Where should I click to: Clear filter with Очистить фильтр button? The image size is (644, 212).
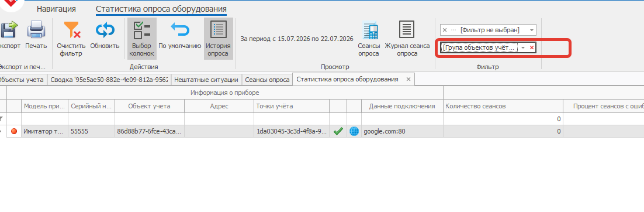tap(71, 39)
